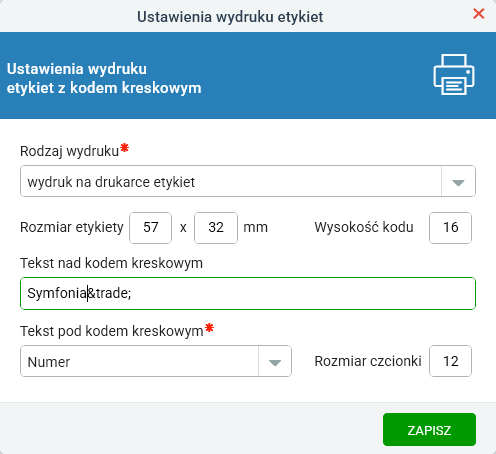This screenshot has width=496, height=454.
Task: Focus the label width field showing 57
Action: (151, 228)
